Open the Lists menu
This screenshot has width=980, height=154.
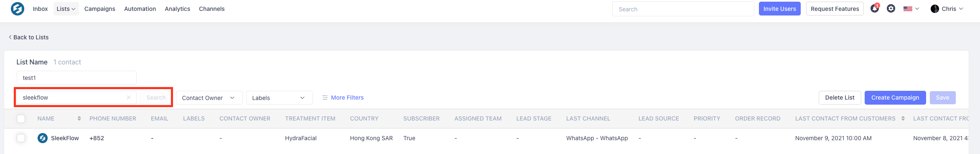(x=66, y=9)
